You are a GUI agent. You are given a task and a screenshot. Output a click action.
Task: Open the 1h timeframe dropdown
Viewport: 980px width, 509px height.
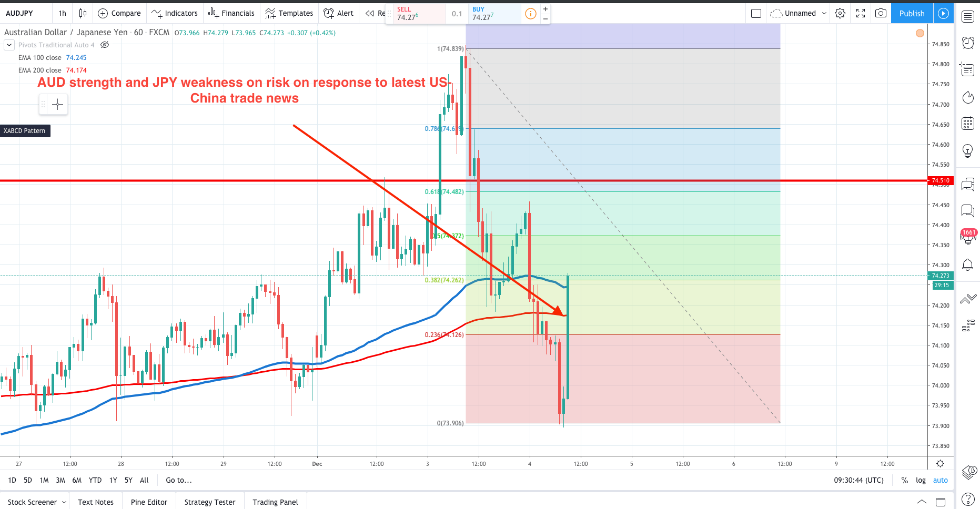tap(63, 13)
